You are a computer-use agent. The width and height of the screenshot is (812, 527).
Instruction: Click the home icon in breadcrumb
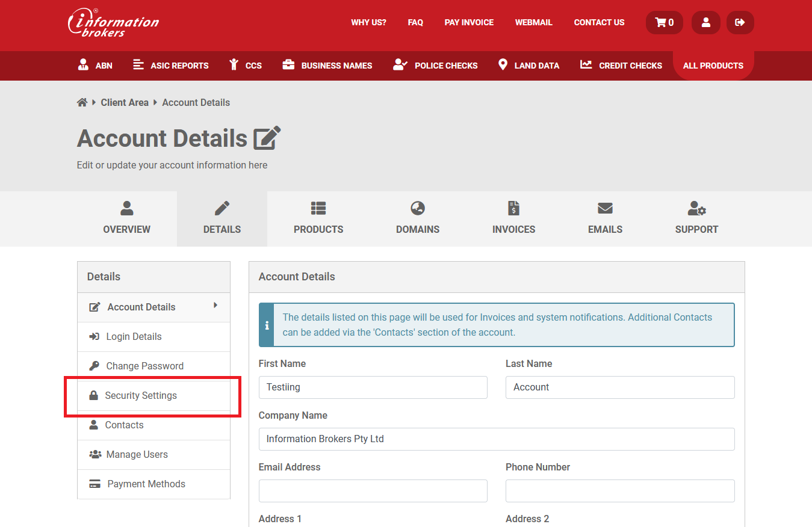point(82,102)
